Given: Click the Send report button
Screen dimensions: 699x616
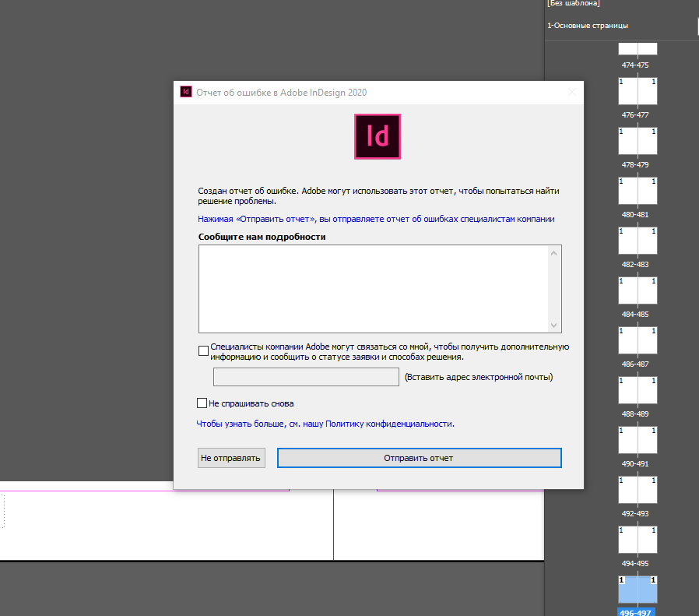Looking at the screenshot, I should coord(419,458).
